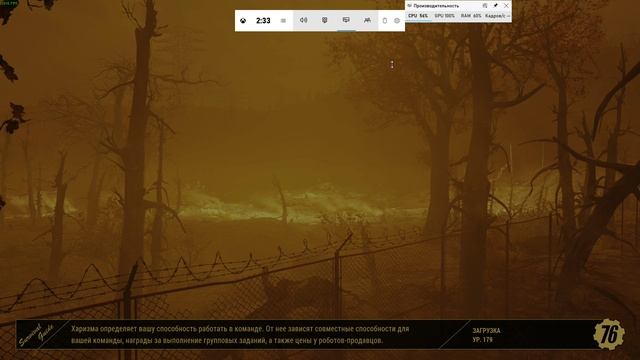The width and height of the screenshot is (640, 360).
Task: Open Game Bar settings gear
Action: (397, 20)
